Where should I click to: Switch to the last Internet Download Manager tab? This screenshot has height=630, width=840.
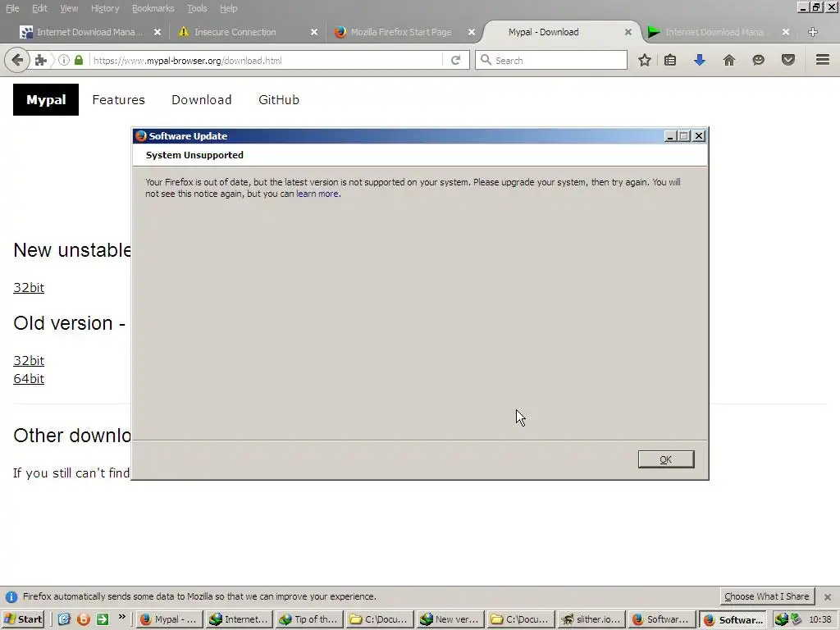(718, 32)
